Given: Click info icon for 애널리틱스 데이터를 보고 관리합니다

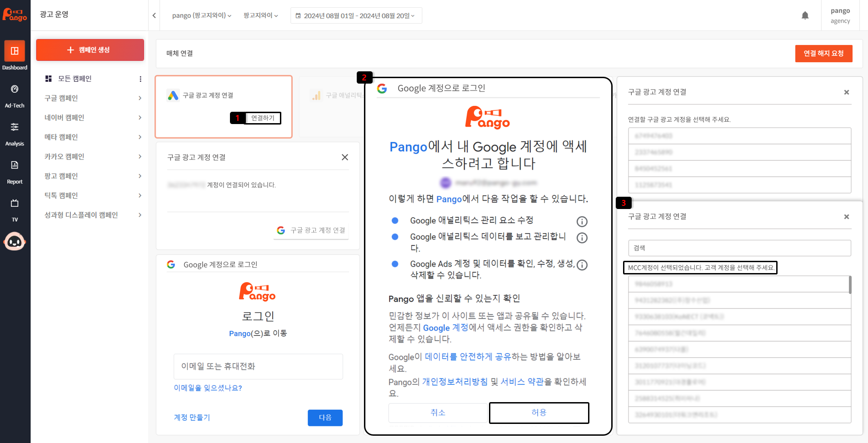Looking at the screenshot, I should tap(582, 238).
